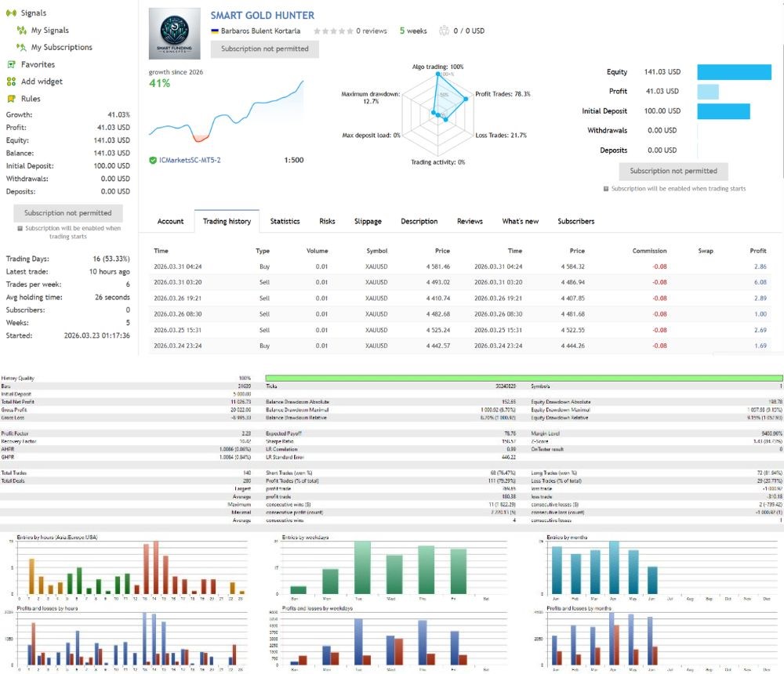
Task: Open the Account tab
Action: pyautogui.click(x=170, y=222)
